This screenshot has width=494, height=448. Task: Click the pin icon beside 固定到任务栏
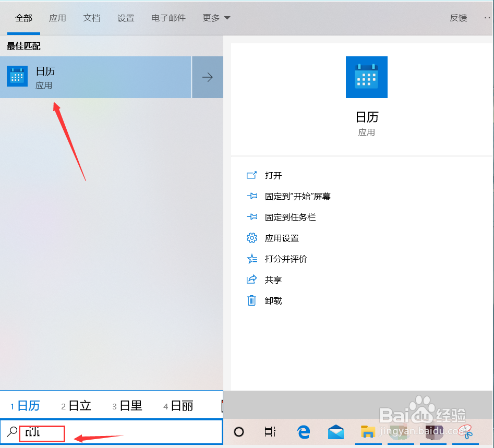tap(252, 217)
